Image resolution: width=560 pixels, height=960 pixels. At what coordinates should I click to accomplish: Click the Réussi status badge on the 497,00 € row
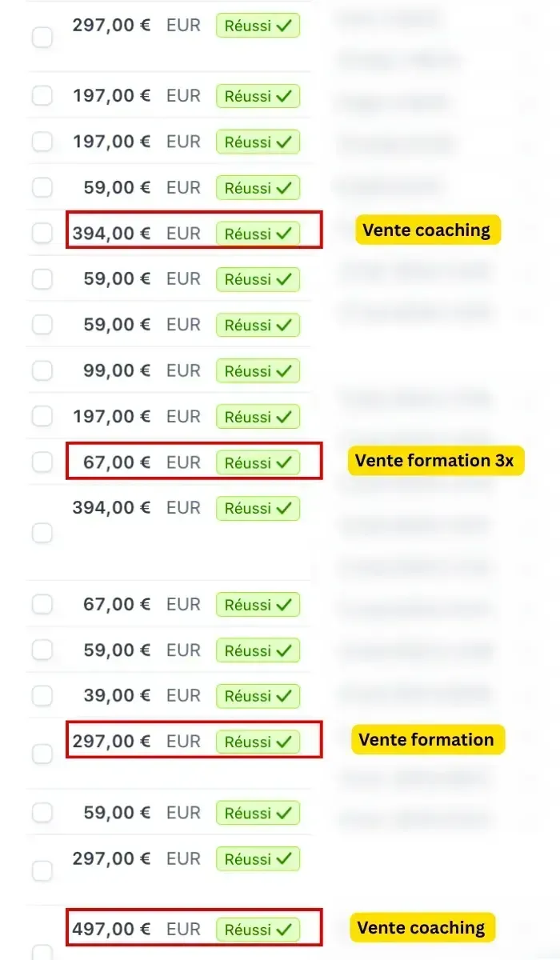[258, 930]
